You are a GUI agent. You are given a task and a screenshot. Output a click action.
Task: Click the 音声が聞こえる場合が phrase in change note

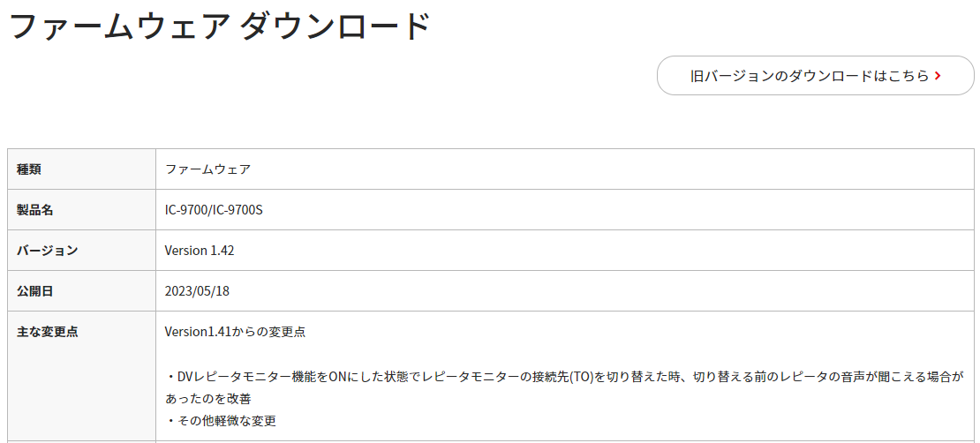(x=901, y=377)
